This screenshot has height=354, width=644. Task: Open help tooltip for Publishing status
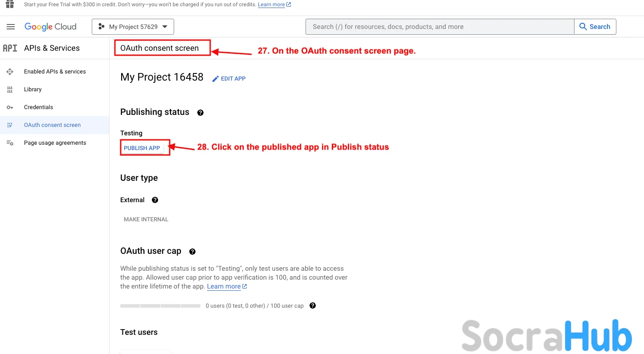[200, 113]
